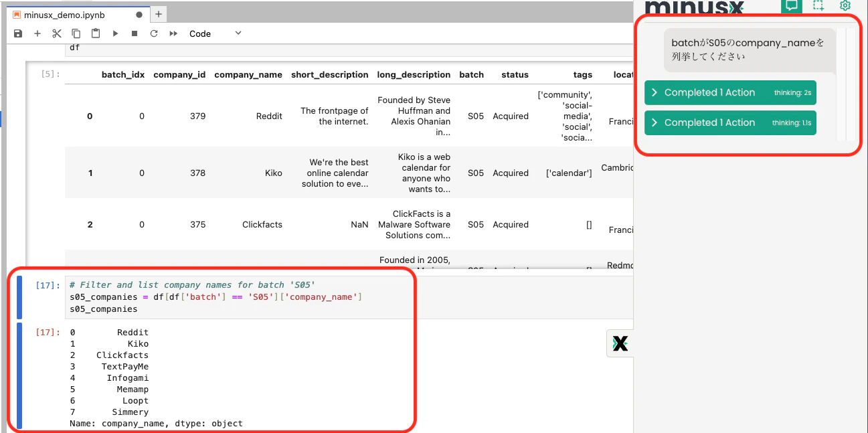This screenshot has height=433, width=868.
Task: Paste cell from the clipboard
Action: tap(96, 33)
